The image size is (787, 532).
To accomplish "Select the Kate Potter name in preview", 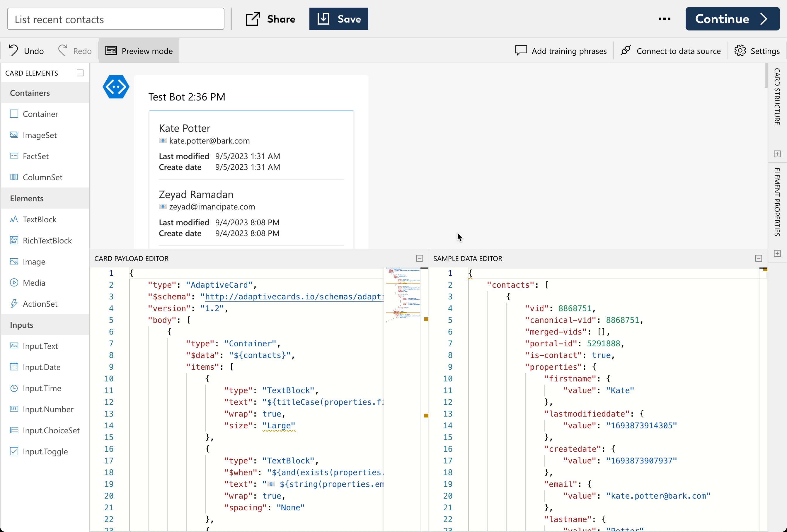I will pos(185,128).
